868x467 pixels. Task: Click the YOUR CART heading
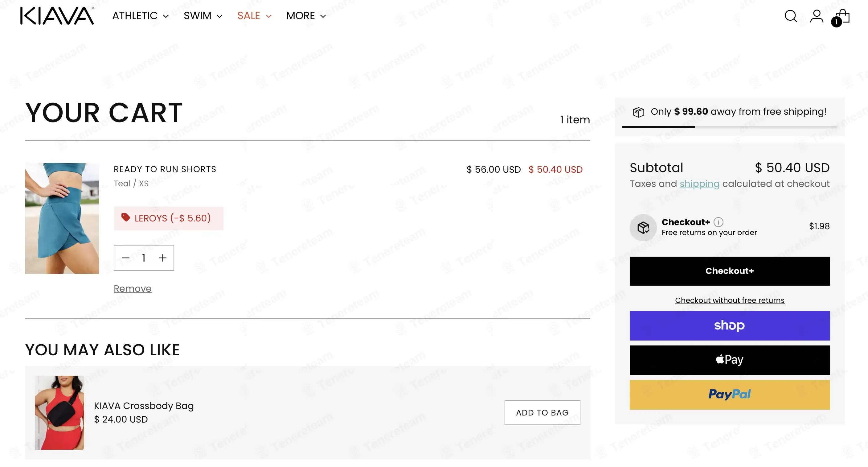(x=104, y=112)
